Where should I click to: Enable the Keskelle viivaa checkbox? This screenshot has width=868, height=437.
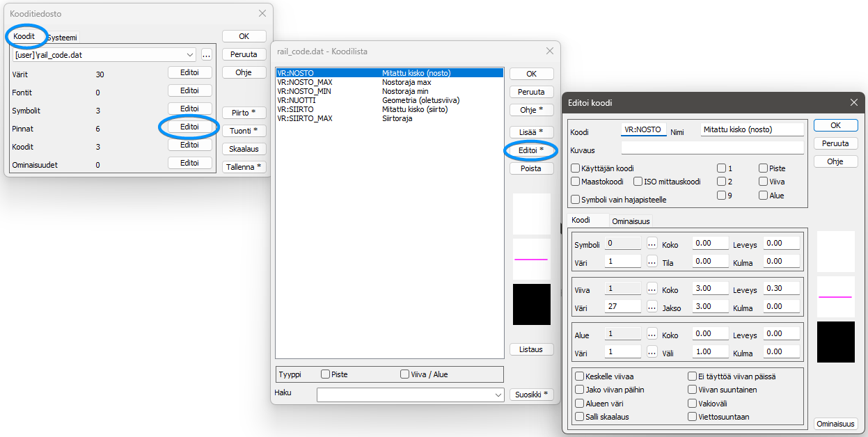[x=580, y=376]
